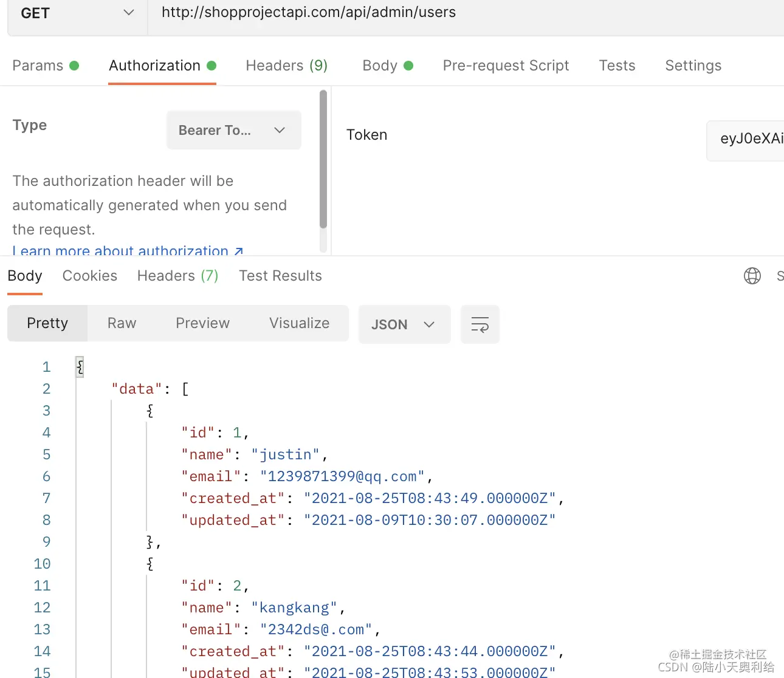Open the Pre-request Script tab
The image size is (784, 678).
(x=506, y=66)
